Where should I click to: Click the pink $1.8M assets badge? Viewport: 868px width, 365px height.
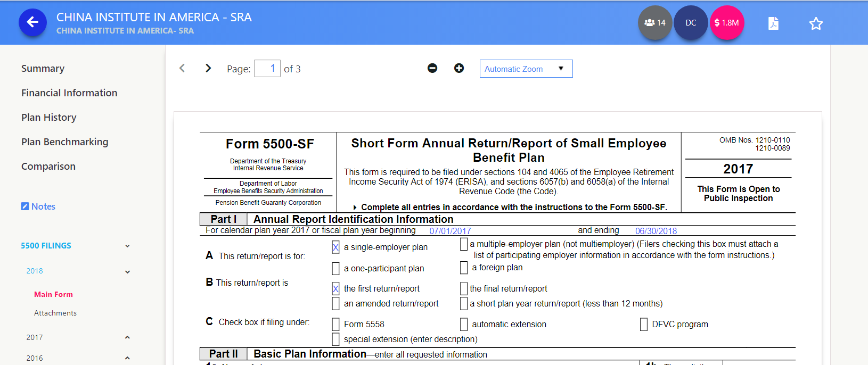coord(726,23)
